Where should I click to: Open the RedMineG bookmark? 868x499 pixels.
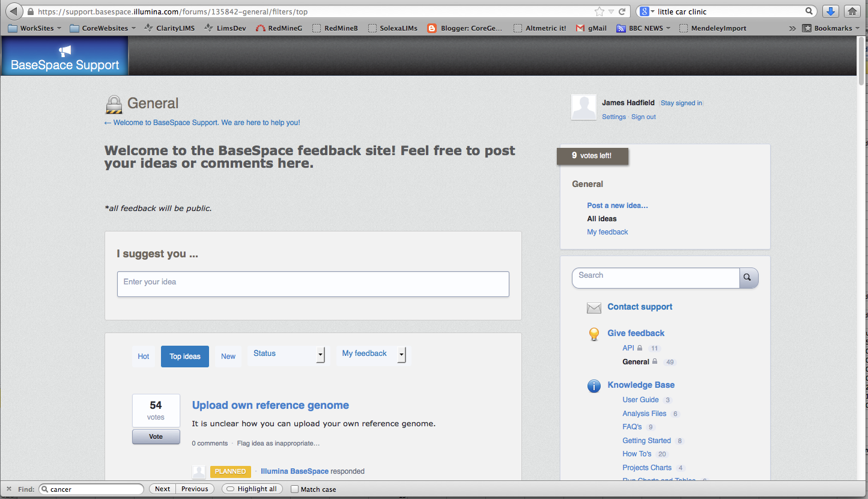coord(279,28)
